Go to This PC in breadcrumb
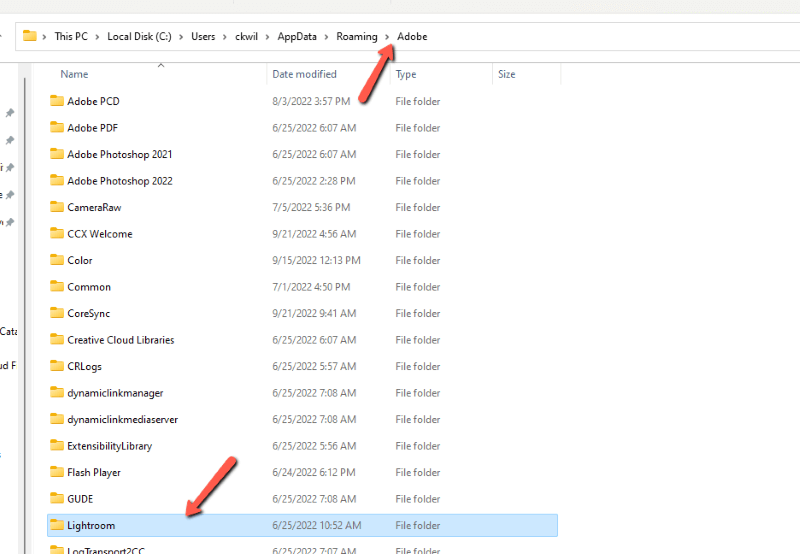 tap(71, 36)
